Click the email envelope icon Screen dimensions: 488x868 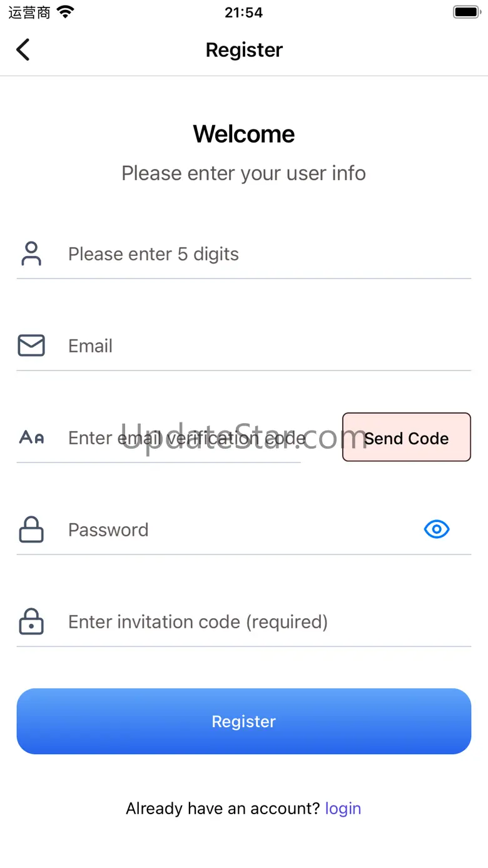(x=31, y=345)
